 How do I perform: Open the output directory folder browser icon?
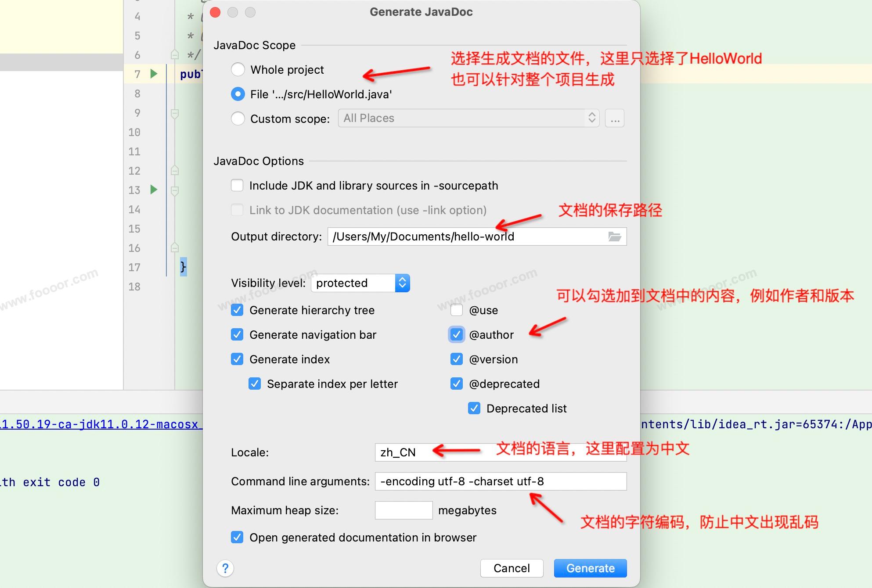click(614, 237)
